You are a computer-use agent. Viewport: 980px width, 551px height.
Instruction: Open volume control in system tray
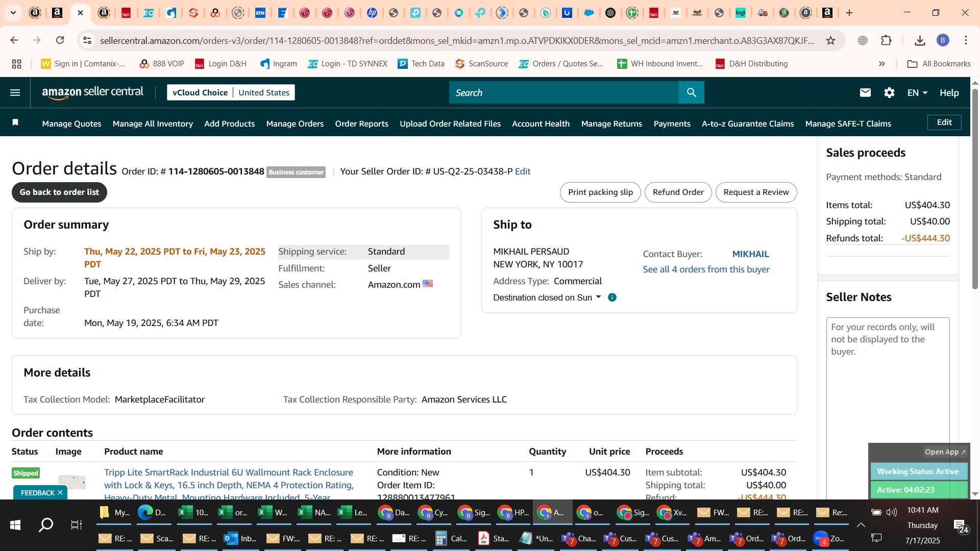click(x=892, y=512)
